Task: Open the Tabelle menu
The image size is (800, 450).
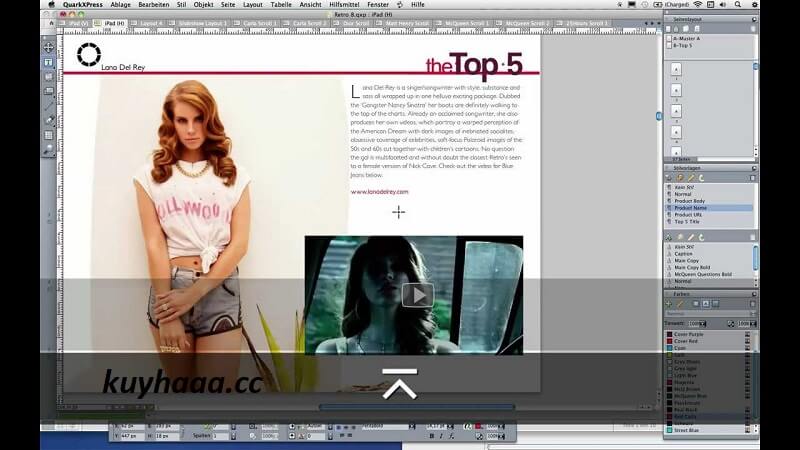Action: point(281,5)
